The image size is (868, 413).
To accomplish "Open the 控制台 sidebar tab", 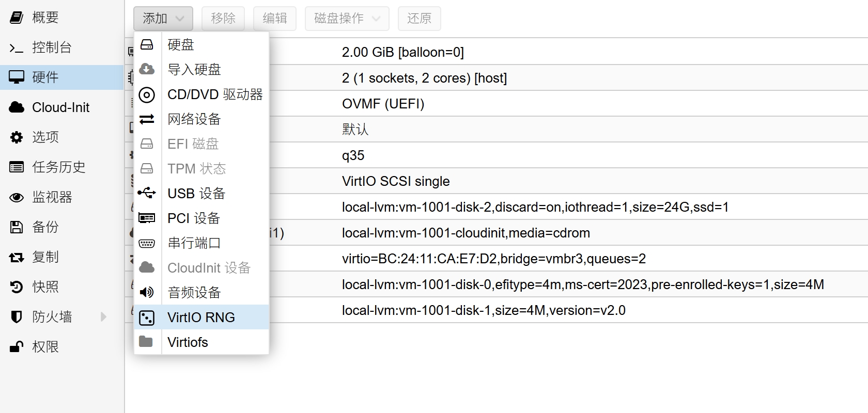I will pyautogui.click(x=52, y=47).
